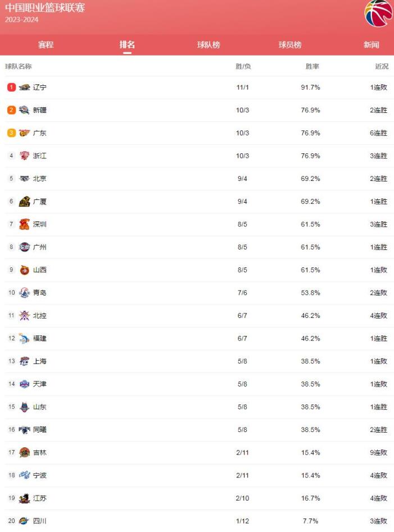This screenshot has height=532, width=394.
Task: Click the Sichuan team logo
Action: 24,521
